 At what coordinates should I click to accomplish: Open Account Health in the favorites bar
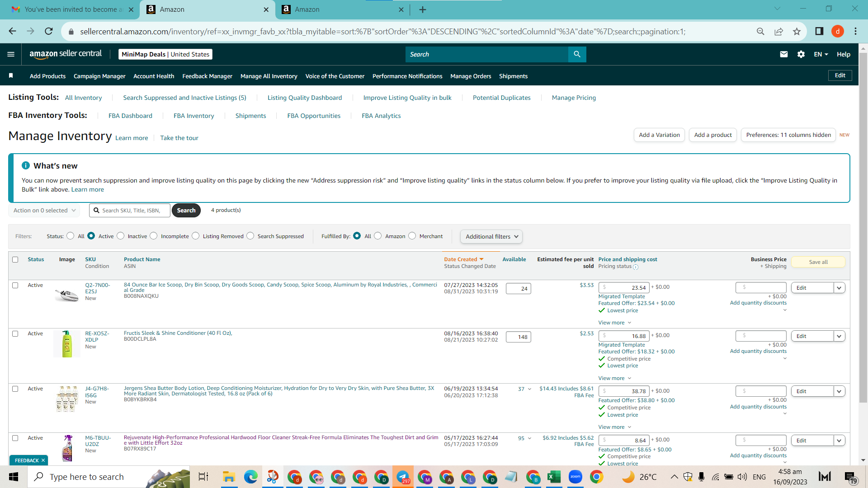(154, 76)
